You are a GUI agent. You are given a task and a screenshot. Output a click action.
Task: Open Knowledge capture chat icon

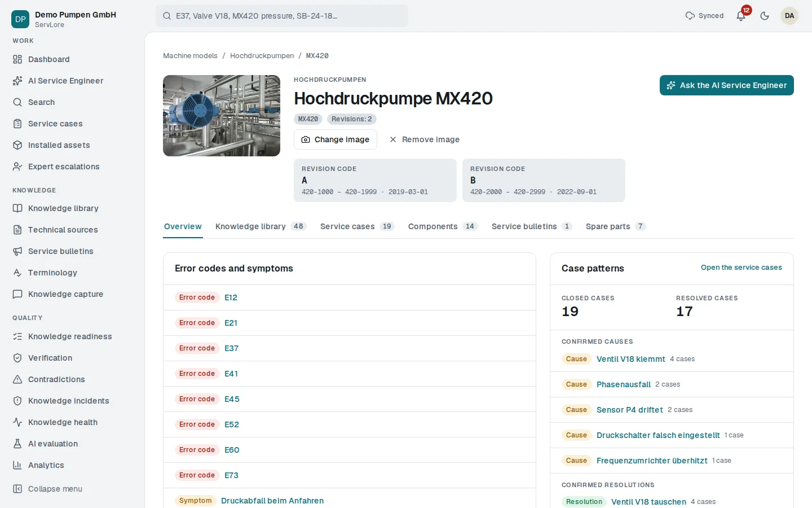[x=17, y=294]
